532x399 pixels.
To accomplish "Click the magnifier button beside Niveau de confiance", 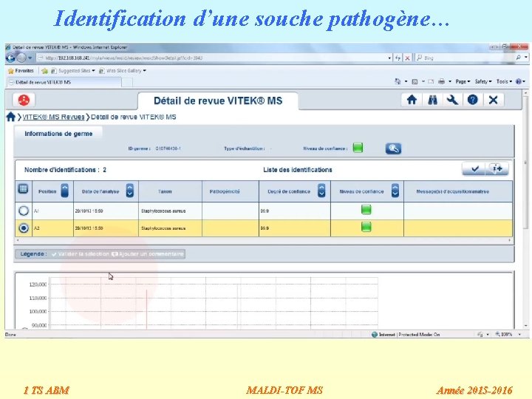I will coord(393,149).
